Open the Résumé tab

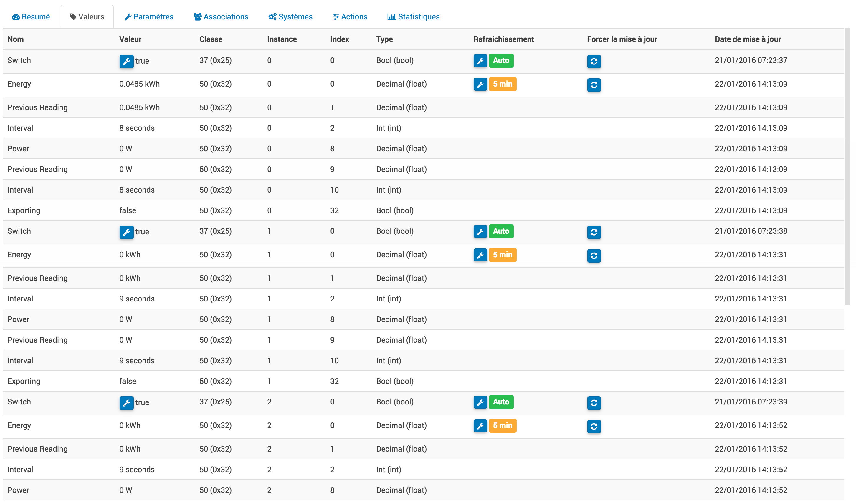tap(31, 17)
